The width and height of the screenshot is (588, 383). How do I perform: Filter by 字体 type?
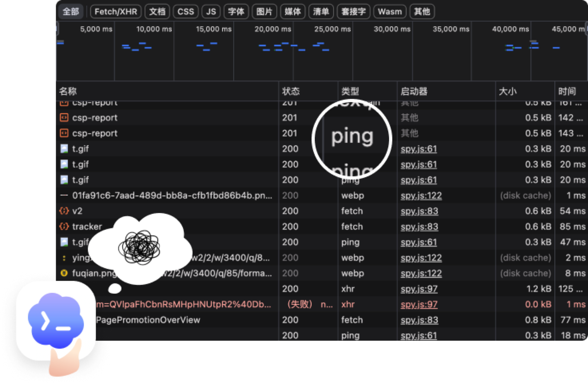pyautogui.click(x=236, y=12)
